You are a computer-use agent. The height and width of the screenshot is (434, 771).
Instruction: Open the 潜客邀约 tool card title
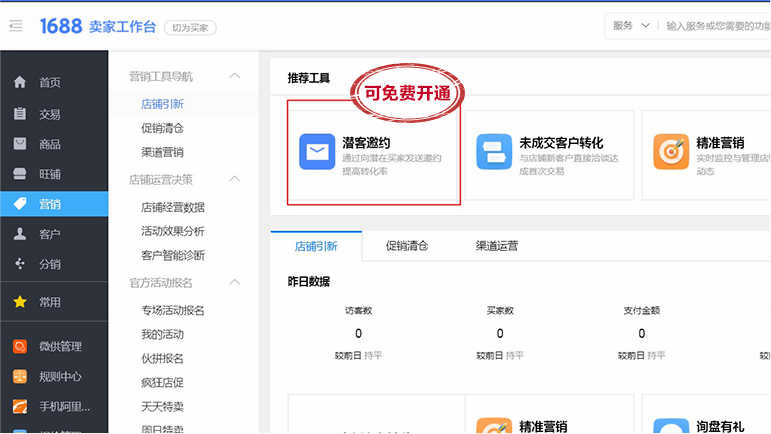(x=366, y=143)
